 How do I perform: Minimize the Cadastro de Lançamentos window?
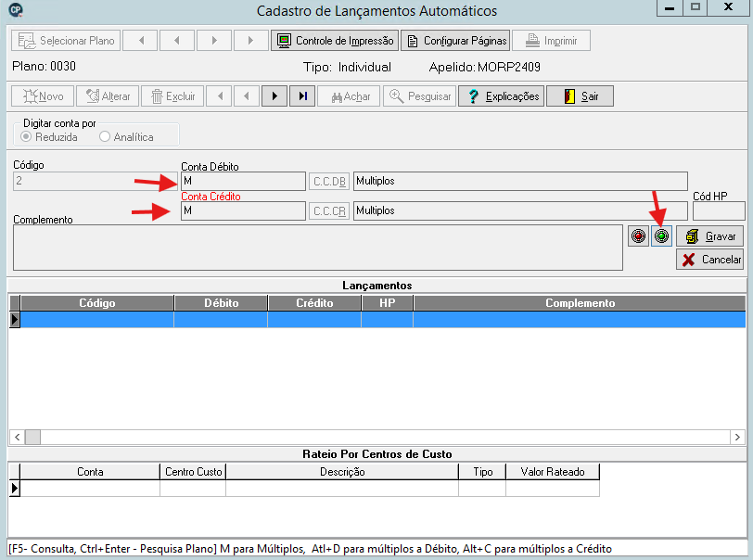pyautogui.click(x=670, y=8)
